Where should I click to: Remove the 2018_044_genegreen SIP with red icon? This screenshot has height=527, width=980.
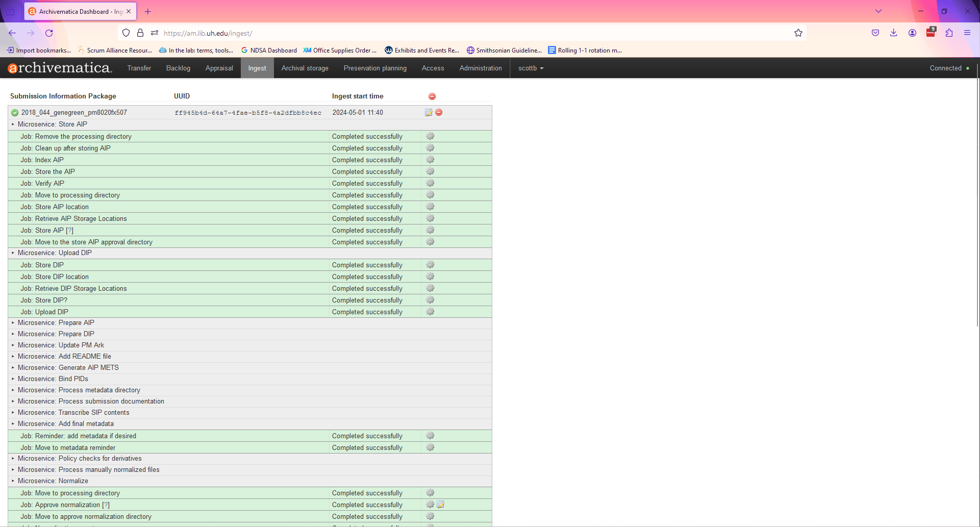(x=439, y=112)
